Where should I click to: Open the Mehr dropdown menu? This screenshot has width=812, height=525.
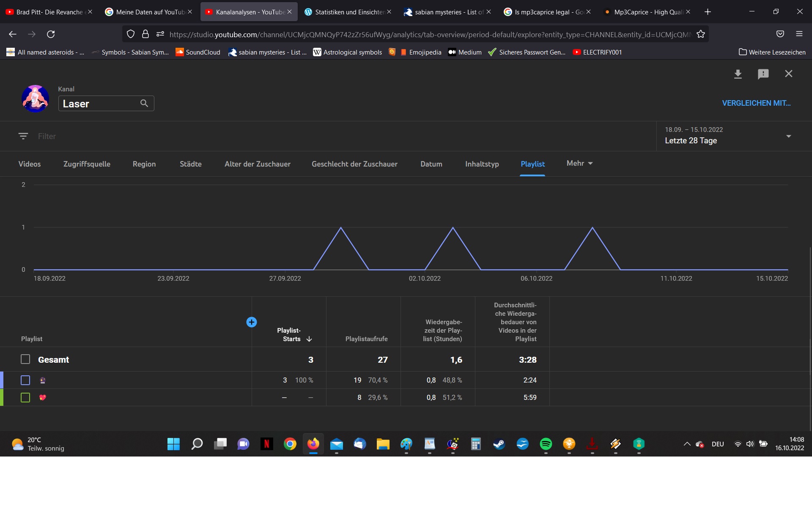579,163
